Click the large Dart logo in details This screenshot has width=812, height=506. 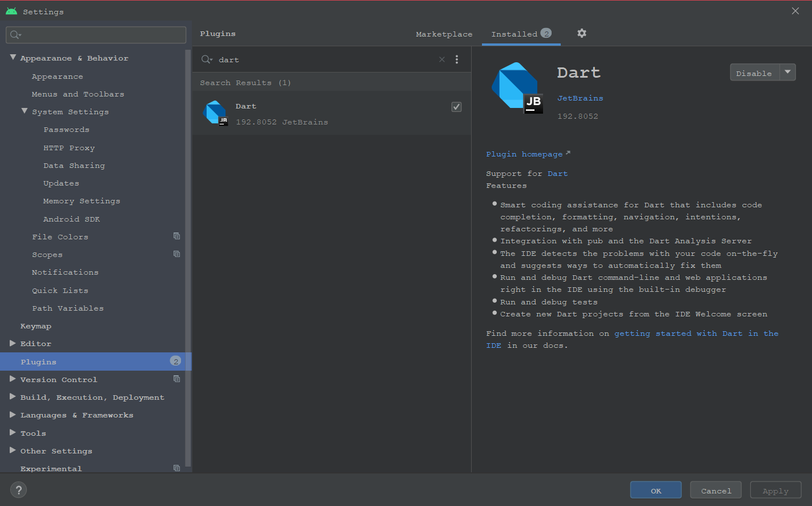[x=517, y=87]
